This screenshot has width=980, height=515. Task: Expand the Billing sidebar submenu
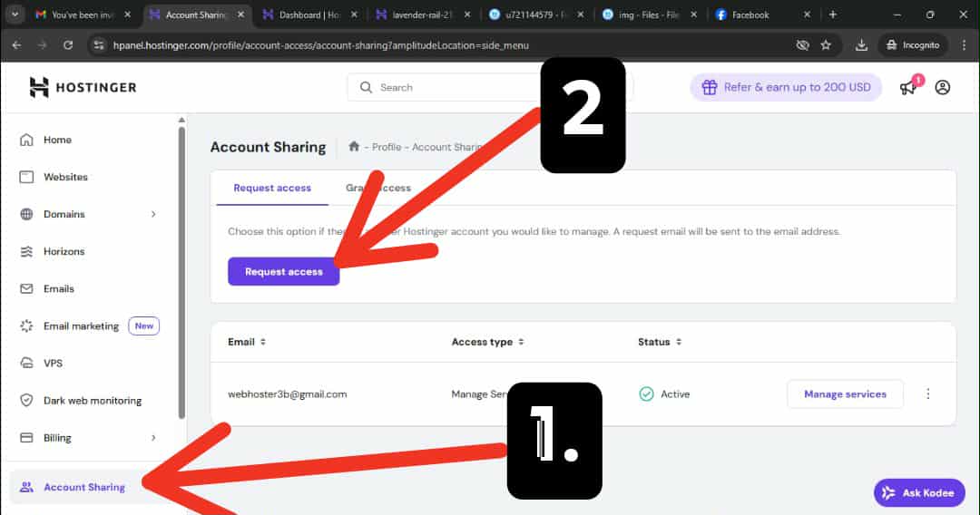click(x=153, y=438)
